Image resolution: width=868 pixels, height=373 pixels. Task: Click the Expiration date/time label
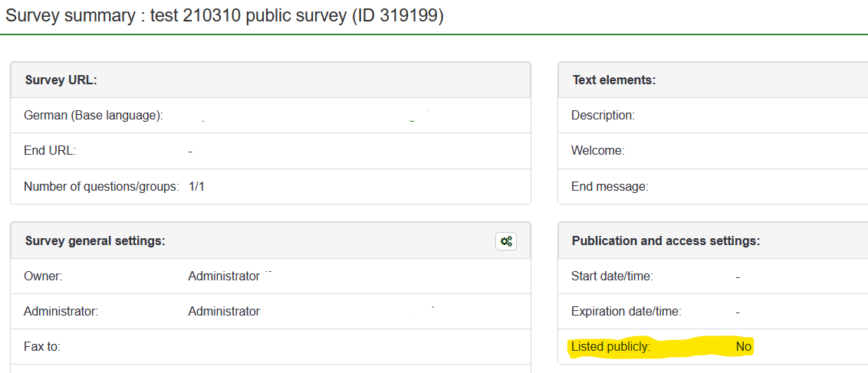click(x=626, y=311)
